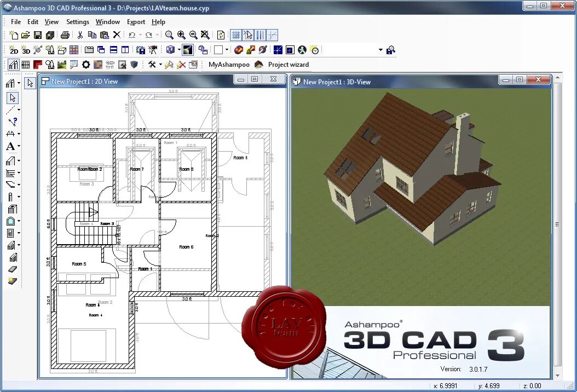This screenshot has width=577, height=392.
Task: Select the measure tool with question mark
Action: 13,122
